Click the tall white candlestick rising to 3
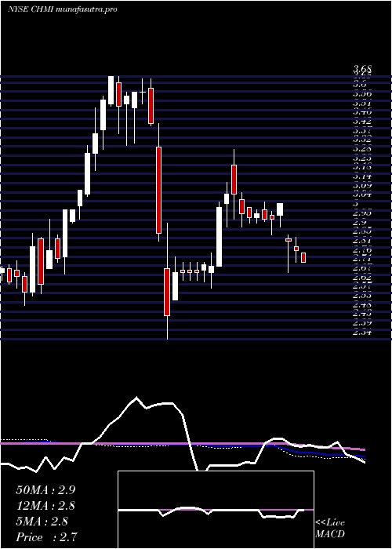This screenshot has width=392, height=549. (219, 237)
